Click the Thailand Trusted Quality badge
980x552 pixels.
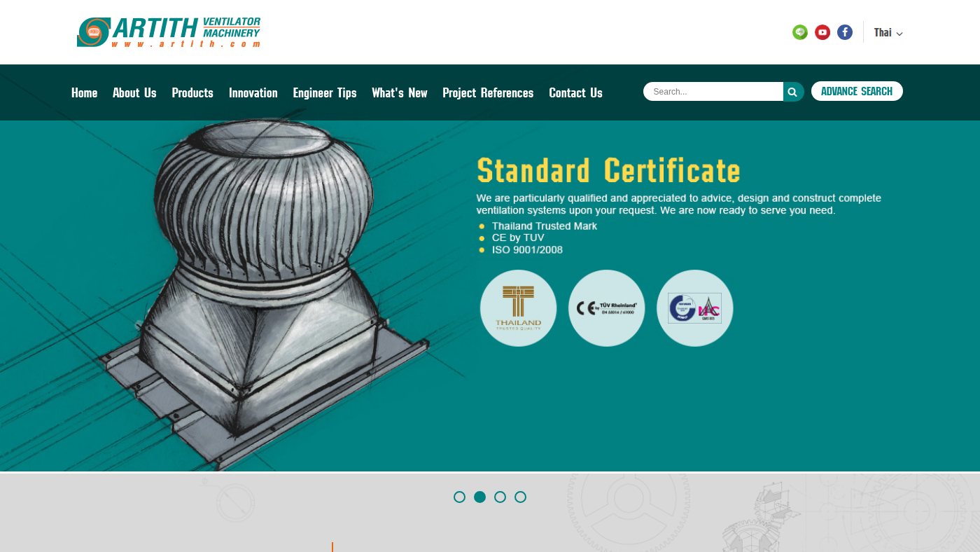coord(518,308)
